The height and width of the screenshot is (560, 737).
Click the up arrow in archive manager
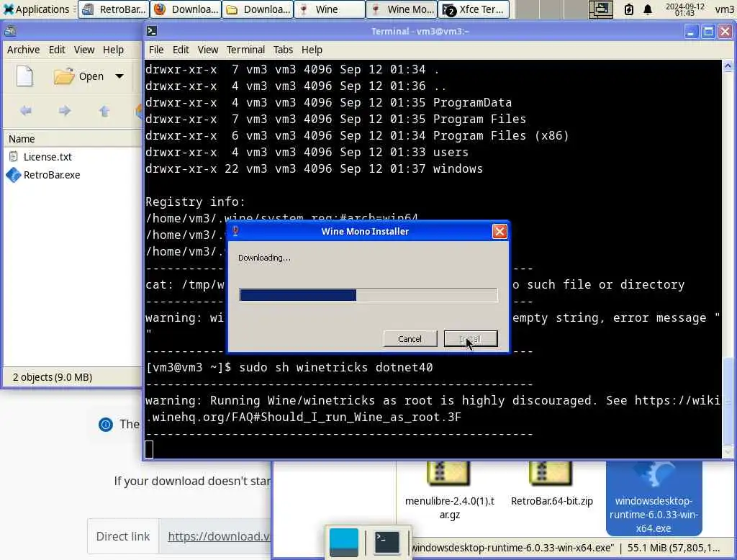[x=104, y=111]
